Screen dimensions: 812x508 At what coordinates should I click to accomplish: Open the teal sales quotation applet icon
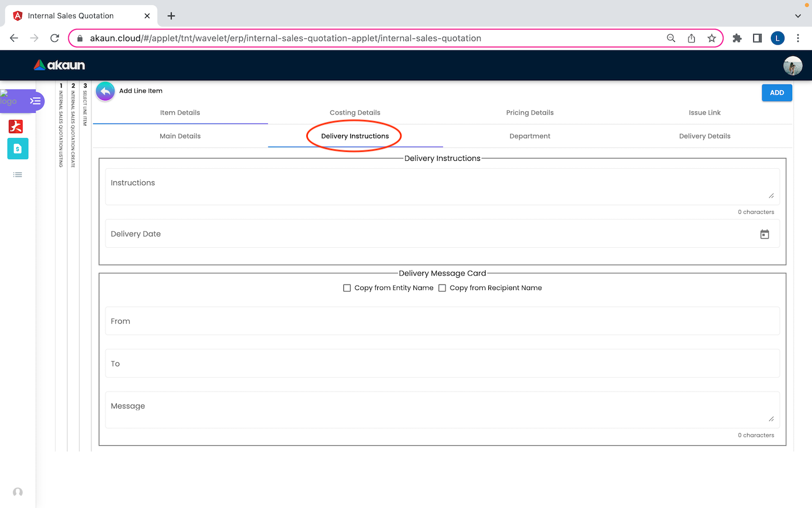[x=17, y=149]
